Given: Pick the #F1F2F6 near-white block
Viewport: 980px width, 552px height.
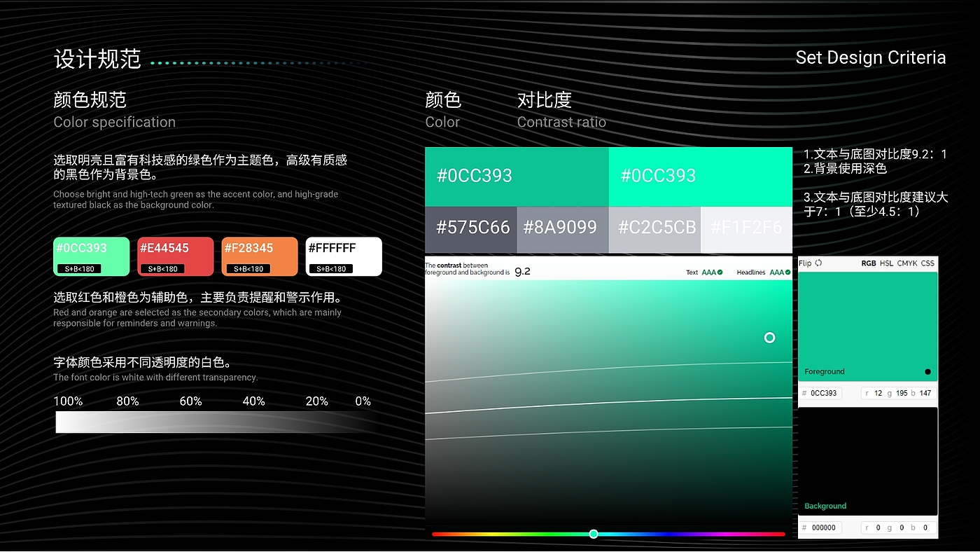Looking at the screenshot, I should point(746,230).
